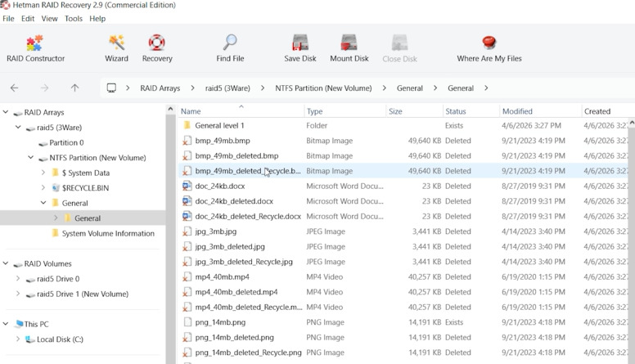
Task: Sort by the Status column header
Action: [x=471, y=111]
